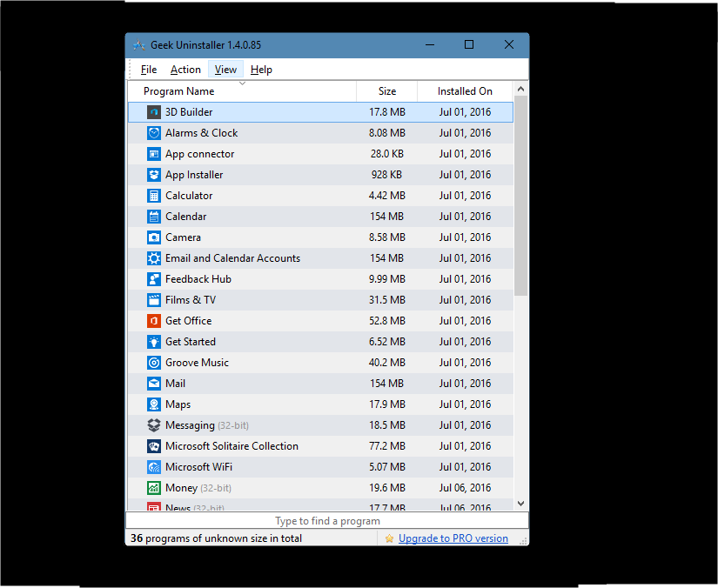Viewport: 718px width, 588px height.
Task: Click the Type to find a program field
Action: tap(327, 521)
